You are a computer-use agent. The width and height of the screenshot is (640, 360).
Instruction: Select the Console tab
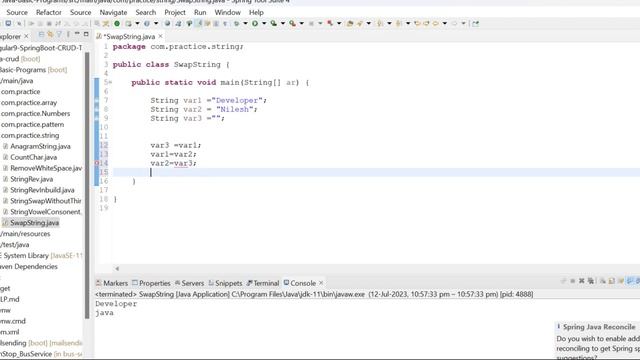300,283
